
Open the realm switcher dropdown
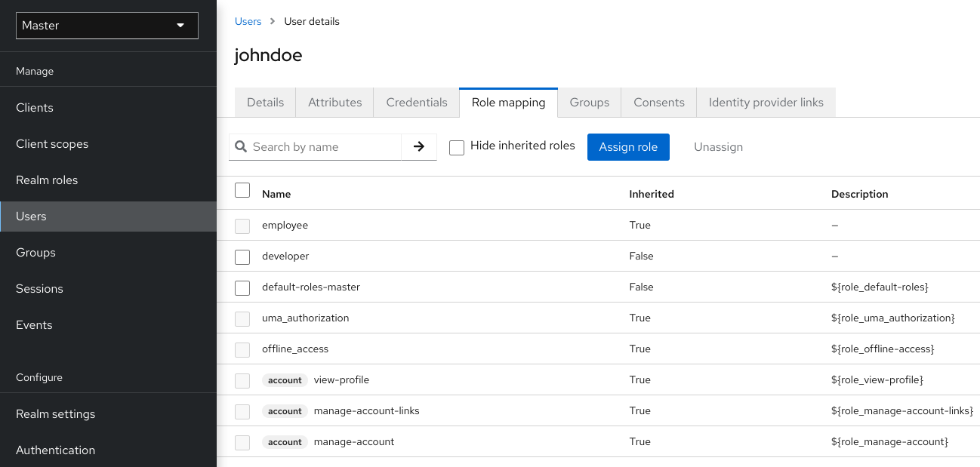click(x=106, y=25)
